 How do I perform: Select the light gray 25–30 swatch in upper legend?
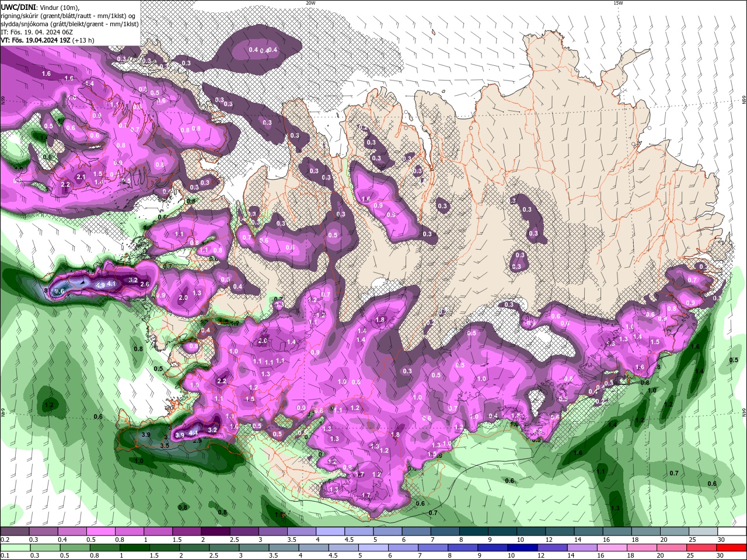click(x=703, y=531)
